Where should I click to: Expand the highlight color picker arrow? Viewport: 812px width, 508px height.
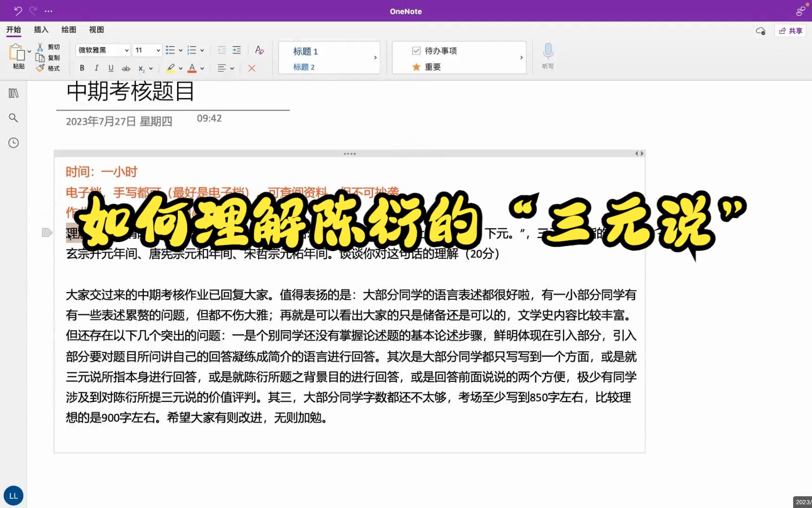pos(180,69)
